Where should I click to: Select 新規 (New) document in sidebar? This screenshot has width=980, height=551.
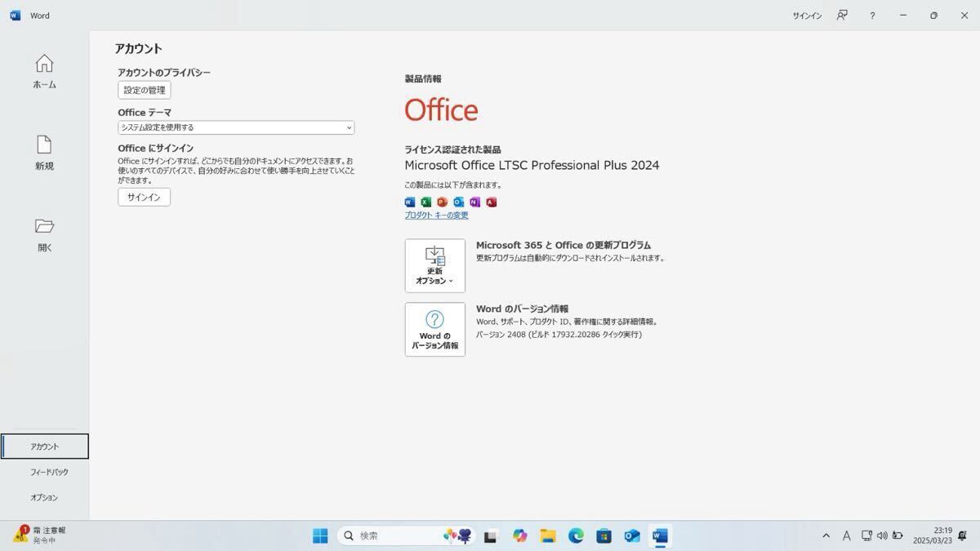pyautogui.click(x=44, y=153)
